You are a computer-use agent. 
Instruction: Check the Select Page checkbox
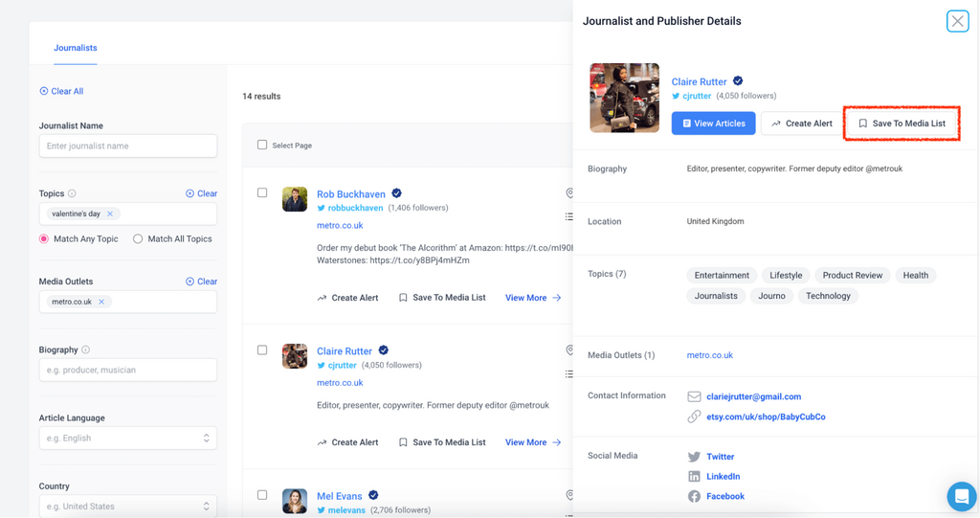pyautogui.click(x=262, y=145)
